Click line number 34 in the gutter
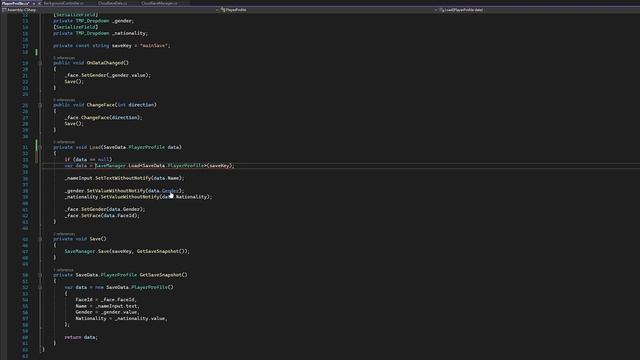This screenshot has height=360, width=640. pos(25,166)
